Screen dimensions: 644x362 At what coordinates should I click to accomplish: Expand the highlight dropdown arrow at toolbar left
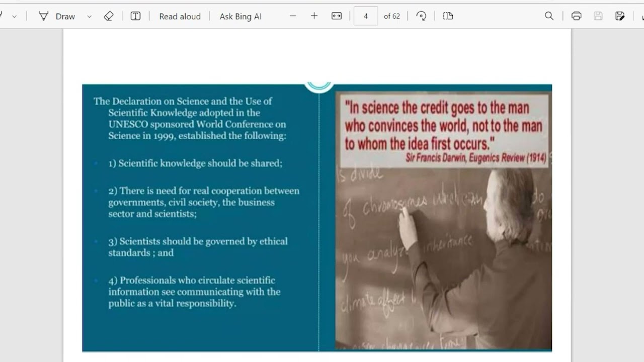14,17
